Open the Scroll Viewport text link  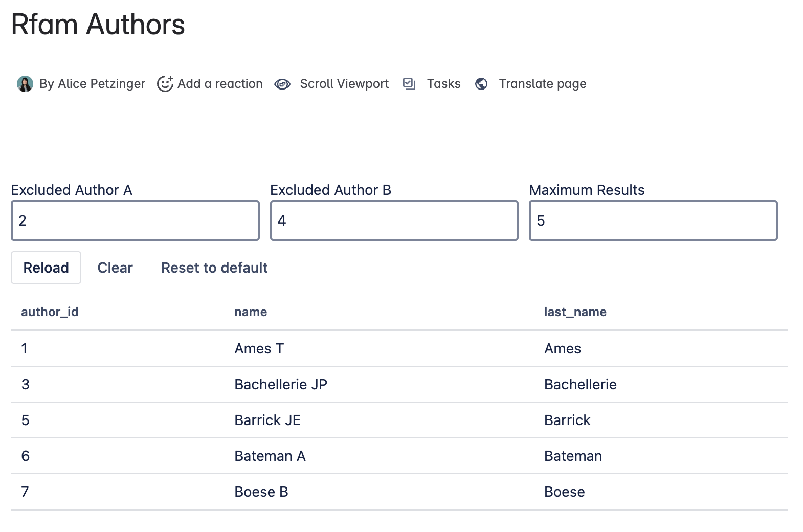point(344,84)
